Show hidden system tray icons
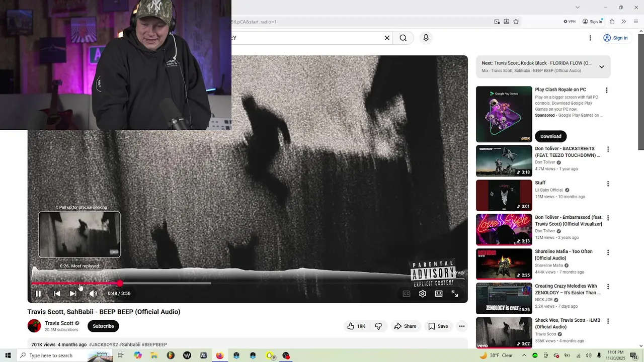 524,355
